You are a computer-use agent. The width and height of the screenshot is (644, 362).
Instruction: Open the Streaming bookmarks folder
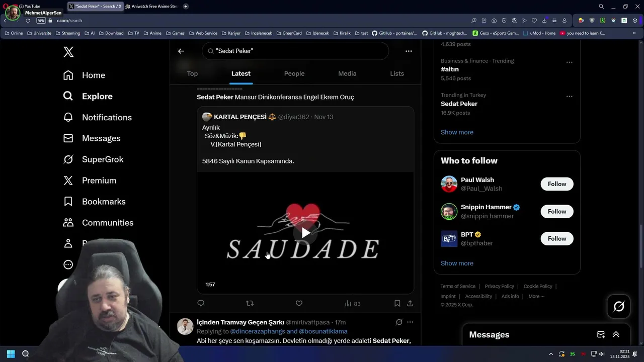click(x=67, y=33)
